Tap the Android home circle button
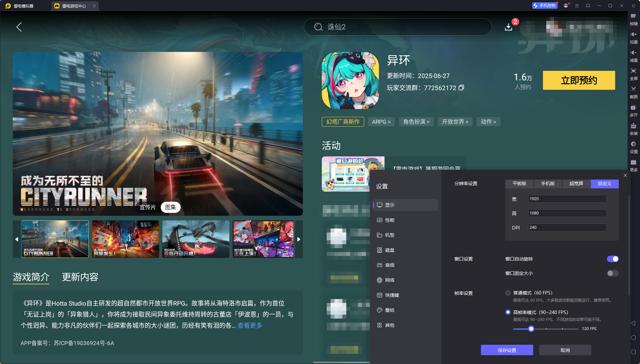 pos(633,338)
